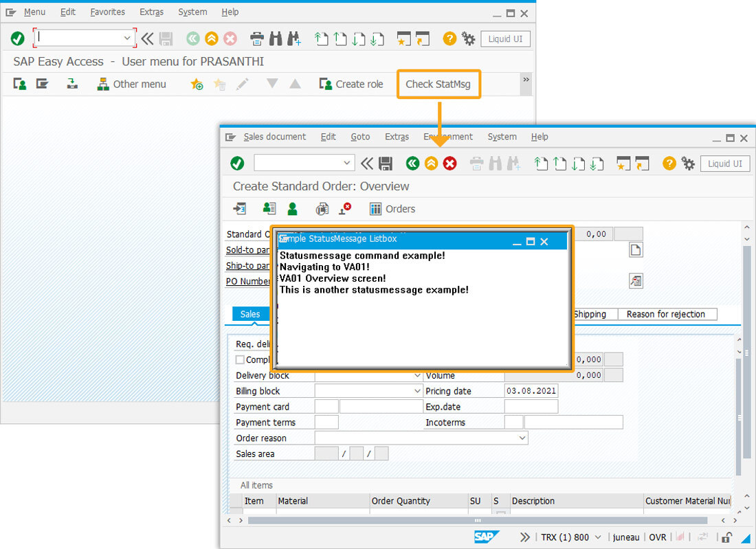Click the User Menu icon in SAP Easy Access
Image resolution: width=756 pixels, height=549 pixels.
[20, 85]
